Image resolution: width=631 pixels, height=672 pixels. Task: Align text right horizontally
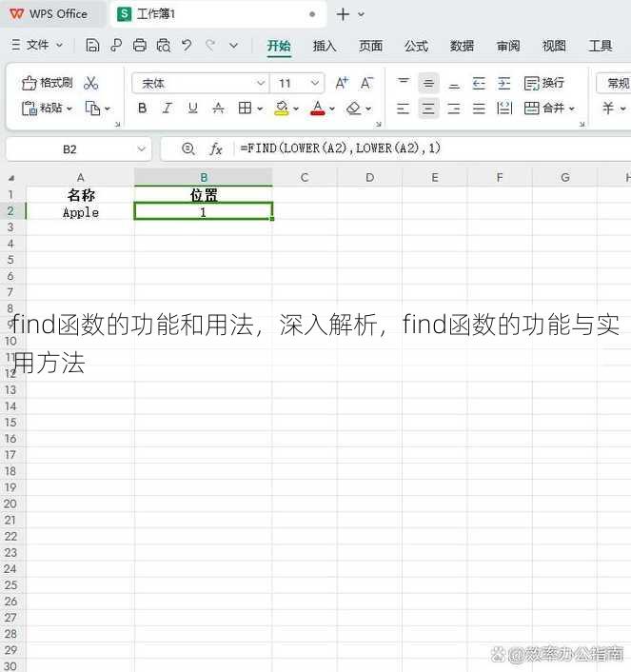pos(454,108)
